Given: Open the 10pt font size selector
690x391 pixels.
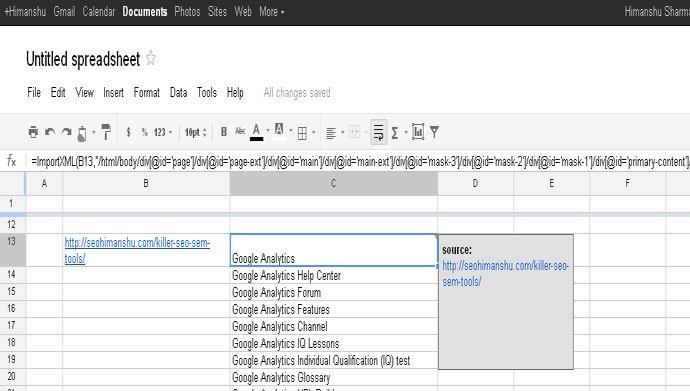Looking at the screenshot, I should 195,132.
